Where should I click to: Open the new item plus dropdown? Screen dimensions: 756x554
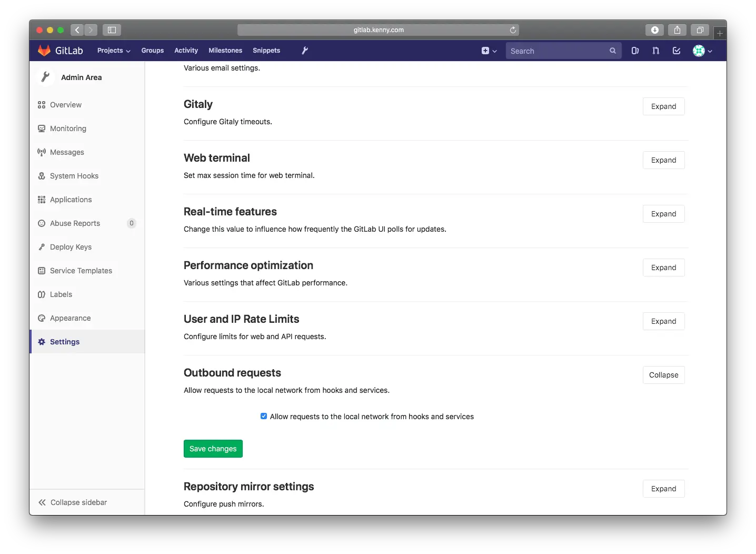tap(489, 51)
